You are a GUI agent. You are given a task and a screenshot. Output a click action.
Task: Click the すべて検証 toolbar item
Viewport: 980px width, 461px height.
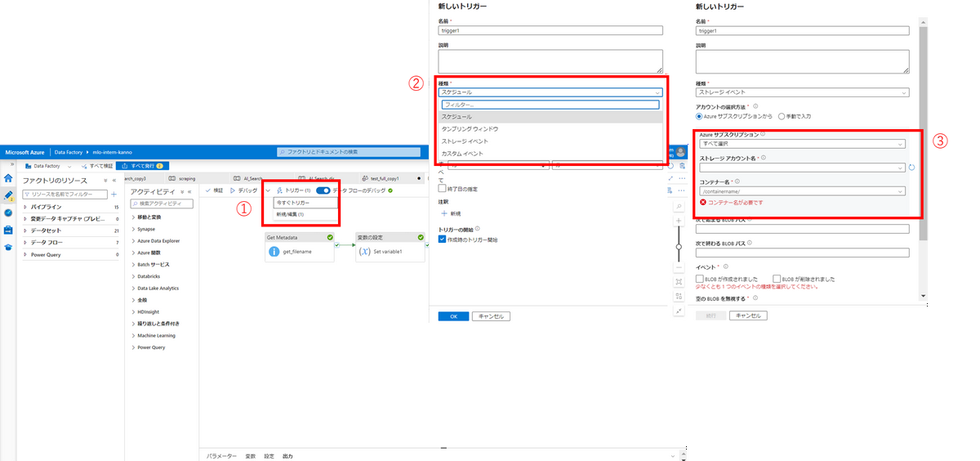98,166
